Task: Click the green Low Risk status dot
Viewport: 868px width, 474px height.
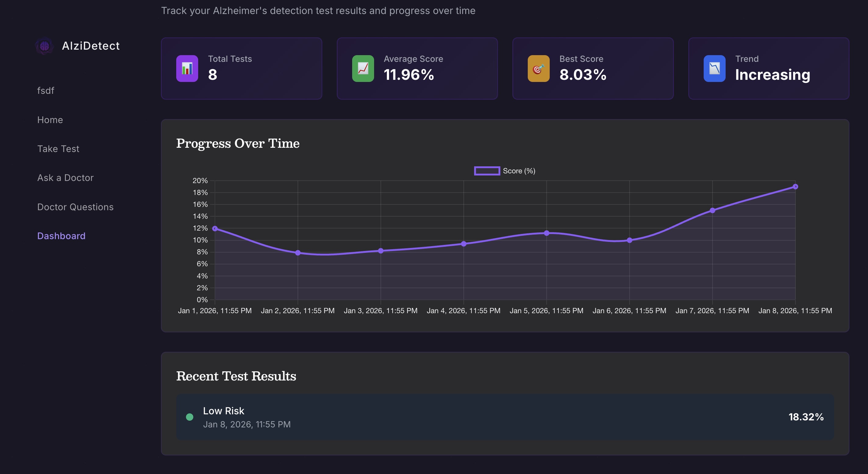Action: [189, 417]
